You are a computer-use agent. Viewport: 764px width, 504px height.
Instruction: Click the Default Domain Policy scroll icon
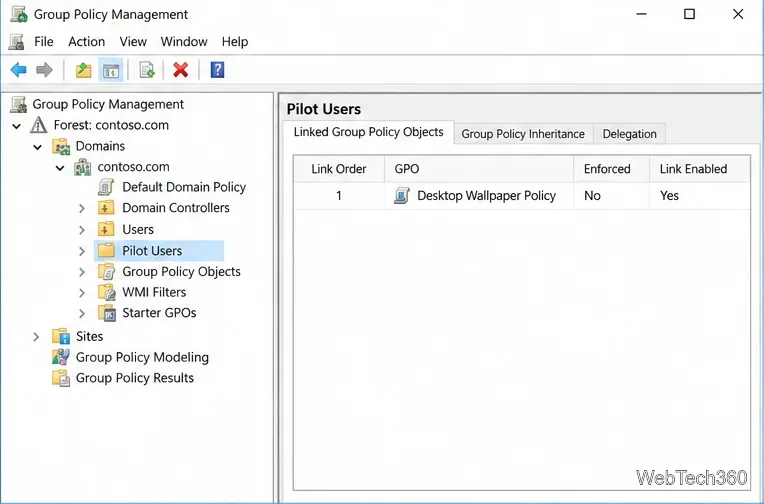[x=106, y=187]
